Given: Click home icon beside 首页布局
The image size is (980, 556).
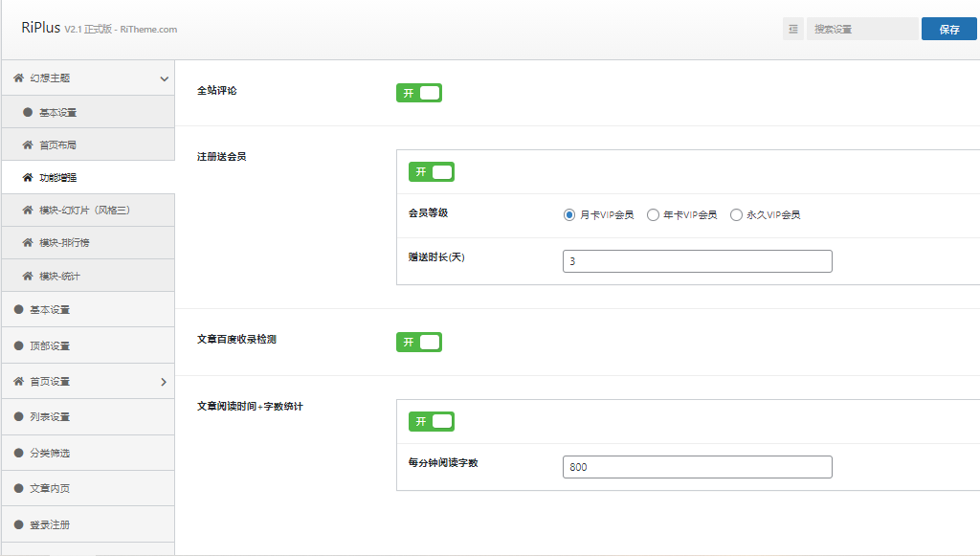Looking at the screenshot, I should click(x=28, y=145).
